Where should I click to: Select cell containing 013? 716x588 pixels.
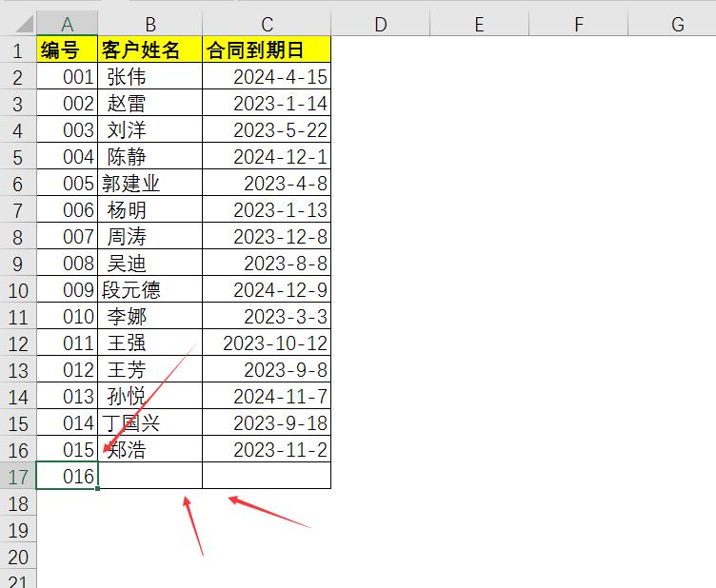(x=67, y=396)
